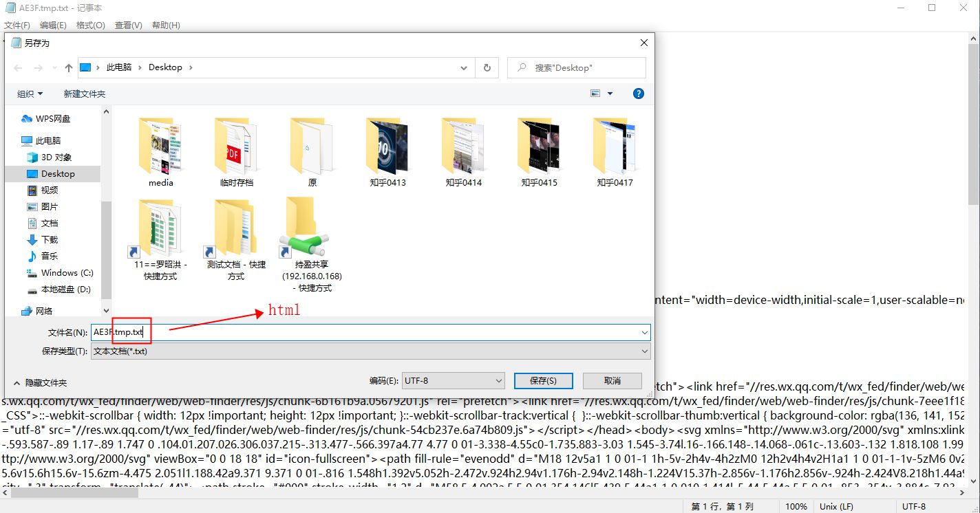Click the refresh icon beside address bar
This screenshot has height=513, width=980.
[487, 67]
